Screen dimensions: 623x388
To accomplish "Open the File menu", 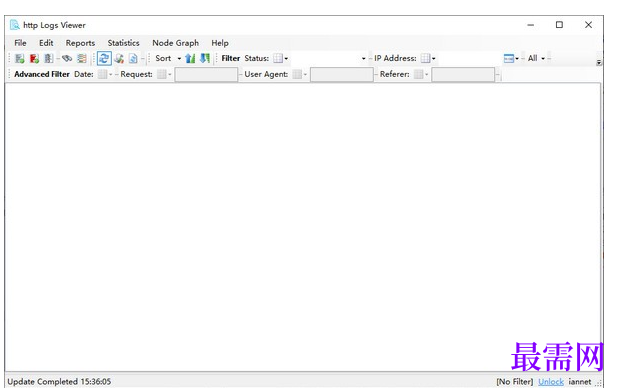I will (x=20, y=43).
